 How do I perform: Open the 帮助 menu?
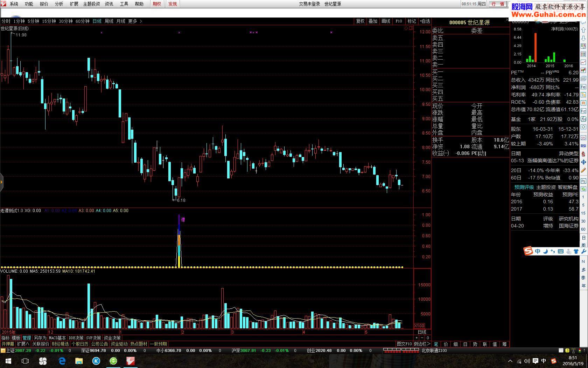coord(139,4)
